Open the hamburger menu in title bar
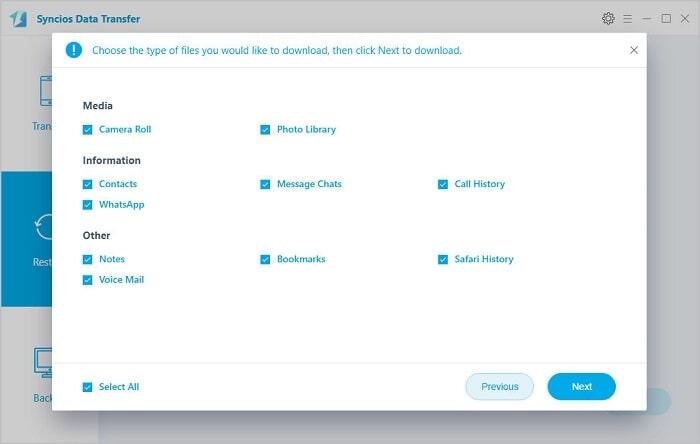The image size is (700, 444). coord(627,18)
